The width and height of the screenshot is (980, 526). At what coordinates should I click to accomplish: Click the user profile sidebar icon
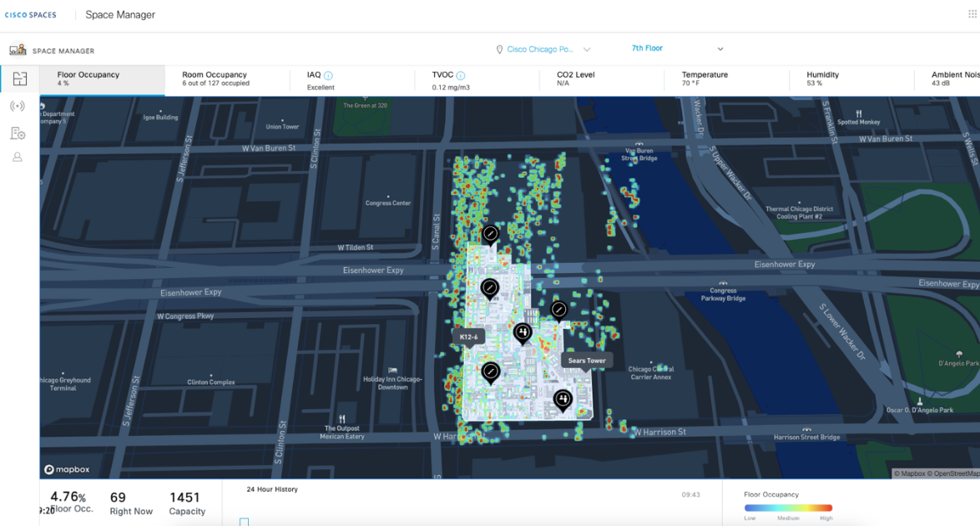pos(18,157)
